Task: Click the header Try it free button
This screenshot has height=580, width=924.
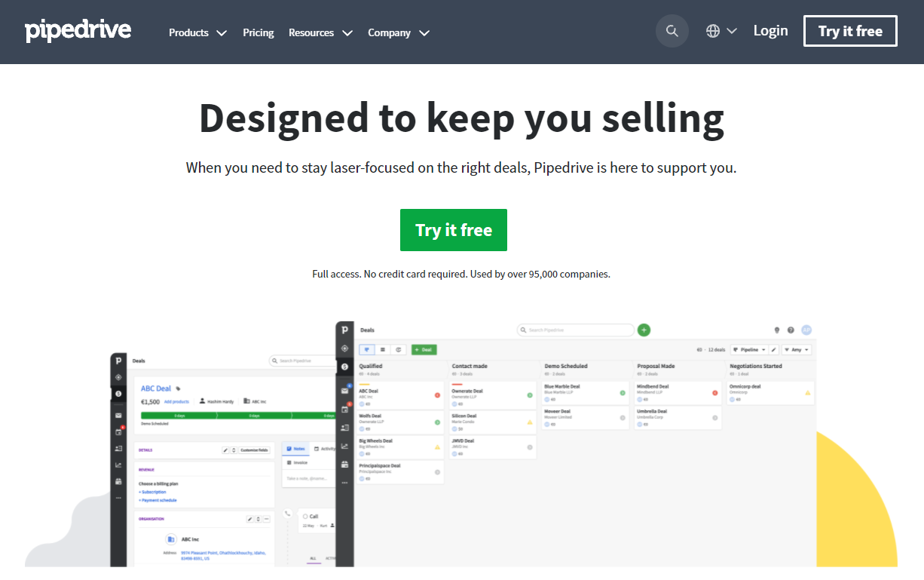Action: (x=850, y=31)
